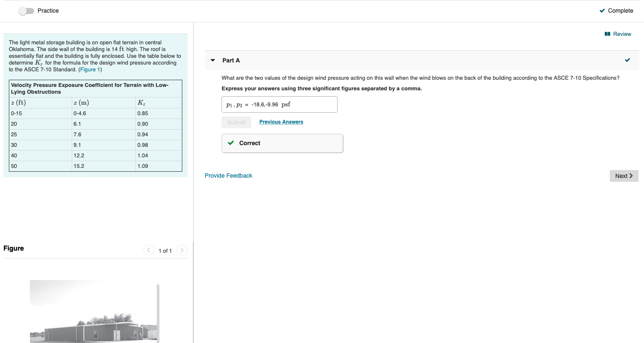Click the right figure navigation arrow
This screenshot has width=644, height=343.
tap(181, 250)
